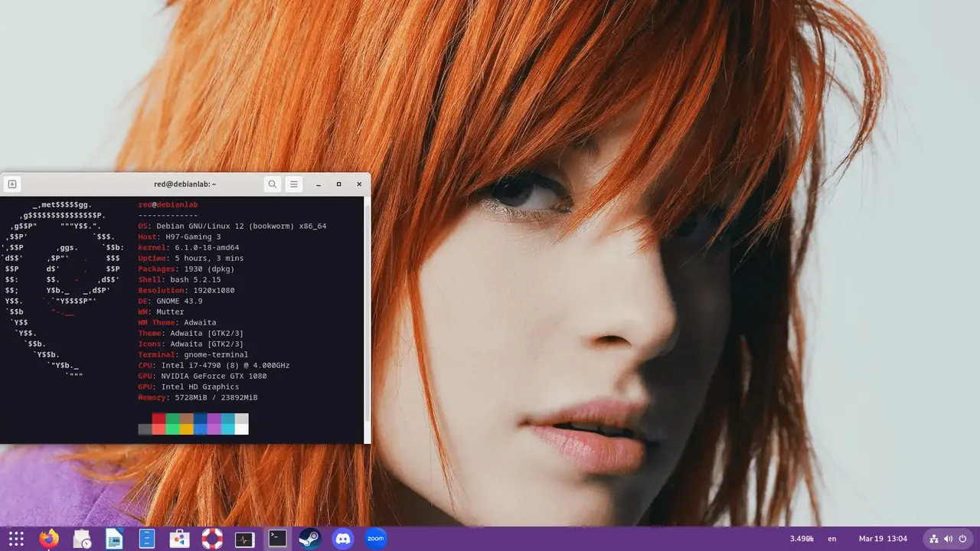Maximize the terminal window
980x551 pixels.
click(x=339, y=184)
